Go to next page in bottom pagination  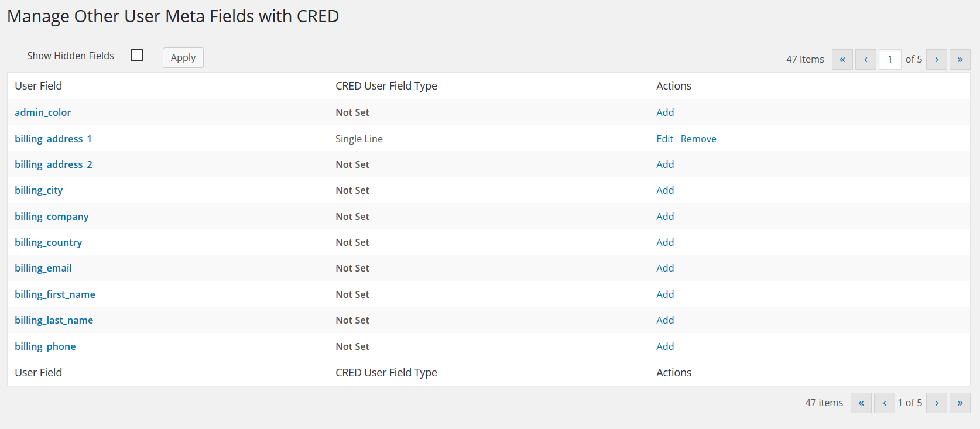[937, 403]
